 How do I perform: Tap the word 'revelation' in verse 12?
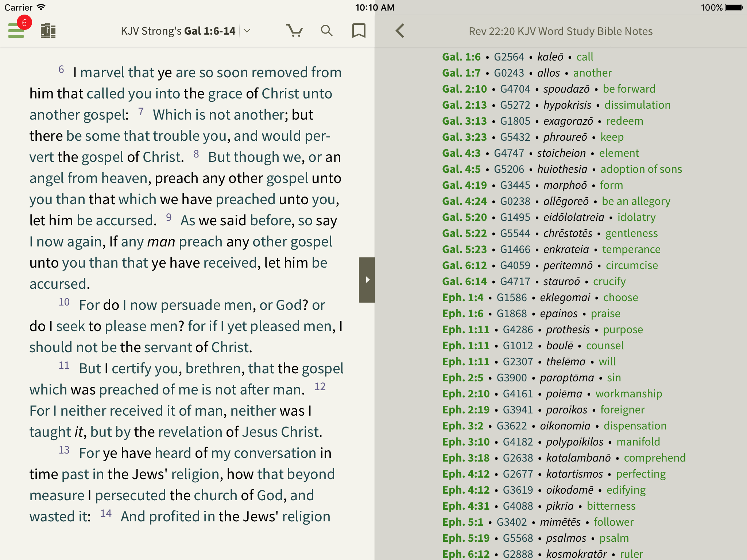click(190, 432)
